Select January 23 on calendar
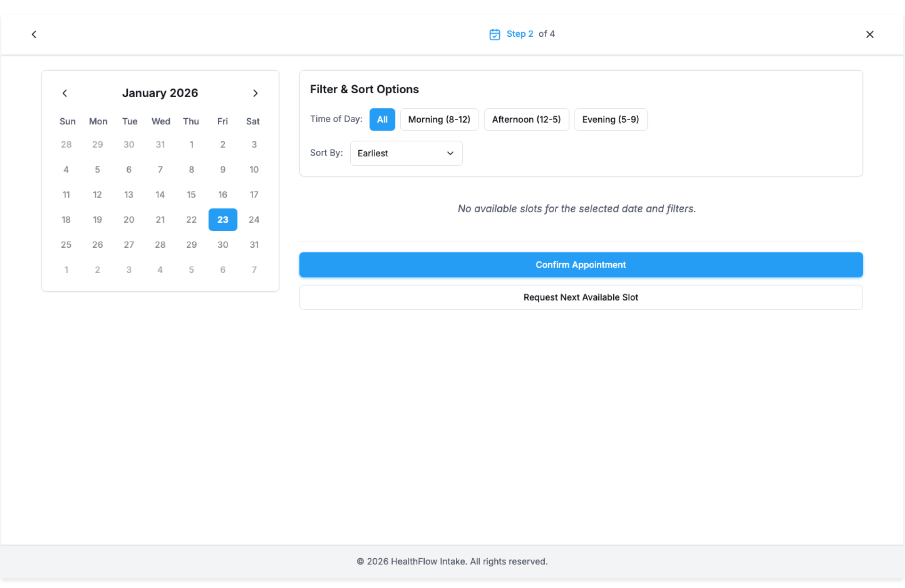 coord(222,220)
